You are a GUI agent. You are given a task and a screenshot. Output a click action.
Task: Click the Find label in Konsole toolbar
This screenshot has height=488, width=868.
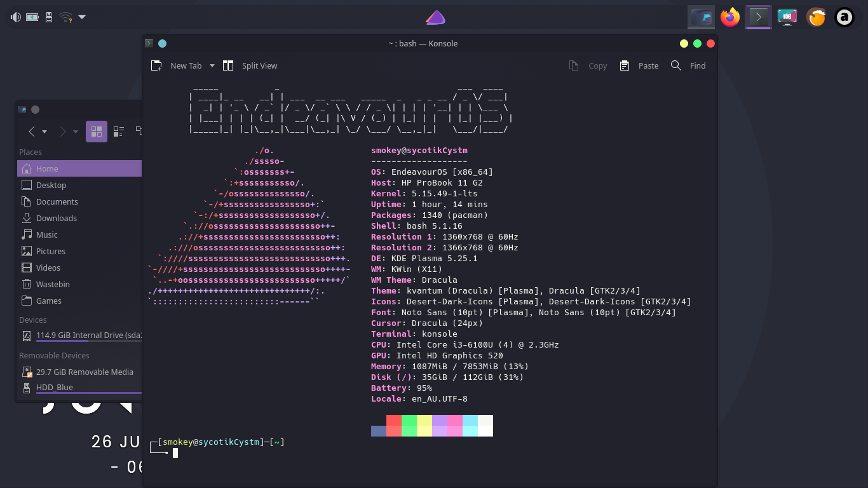click(698, 65)
